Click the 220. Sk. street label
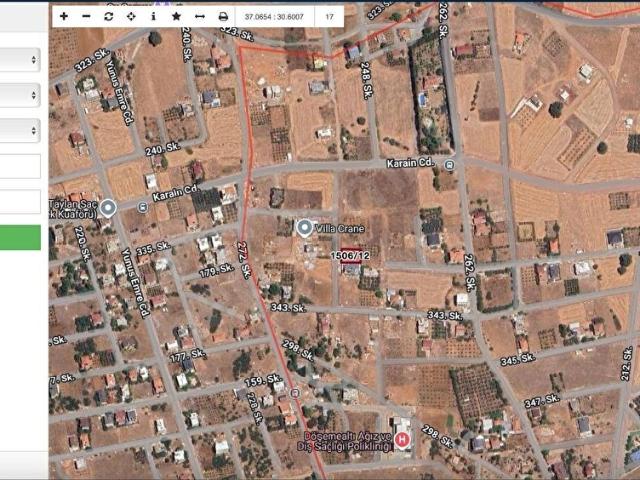This screenshot has height=480, width=640. [82, 244]
